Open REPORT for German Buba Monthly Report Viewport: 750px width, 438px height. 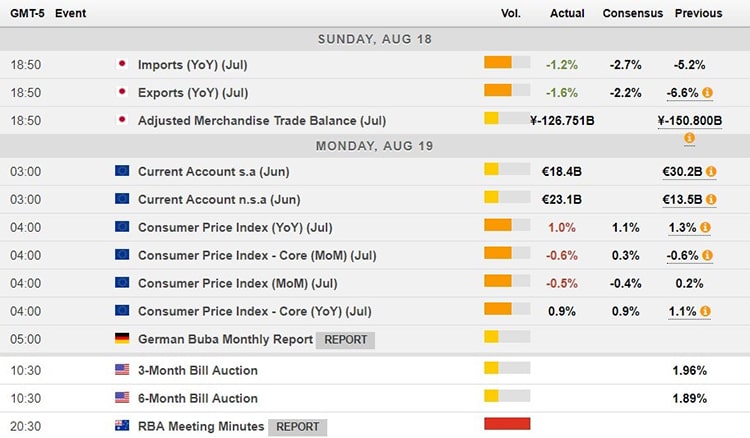click(x=345, y=339)
